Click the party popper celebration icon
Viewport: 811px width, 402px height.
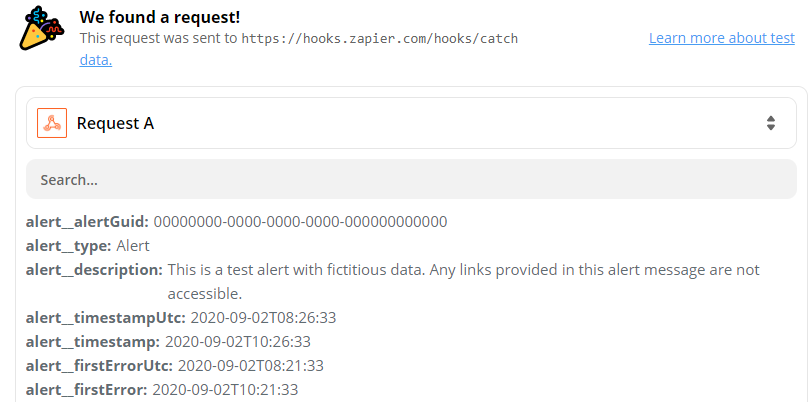pos(41,29)
